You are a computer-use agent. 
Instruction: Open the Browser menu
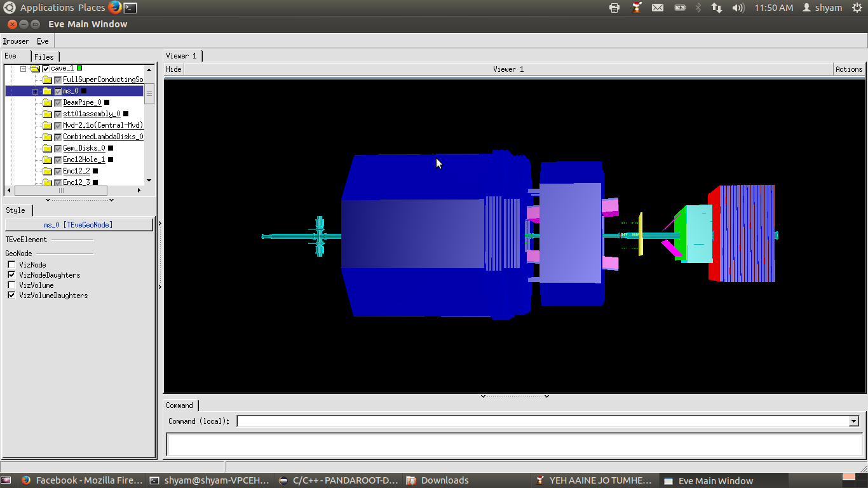pyautogui.click(x=16, y=41)
